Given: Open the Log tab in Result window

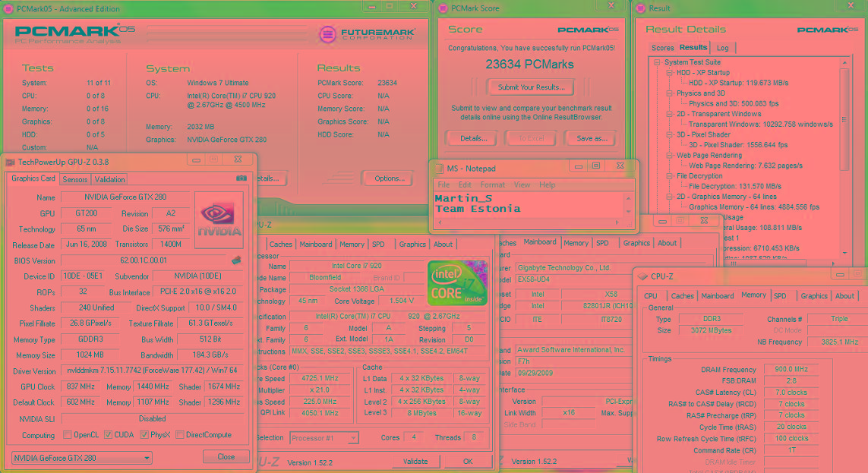Looking at the screenshot, I should (x=722, y=48).
